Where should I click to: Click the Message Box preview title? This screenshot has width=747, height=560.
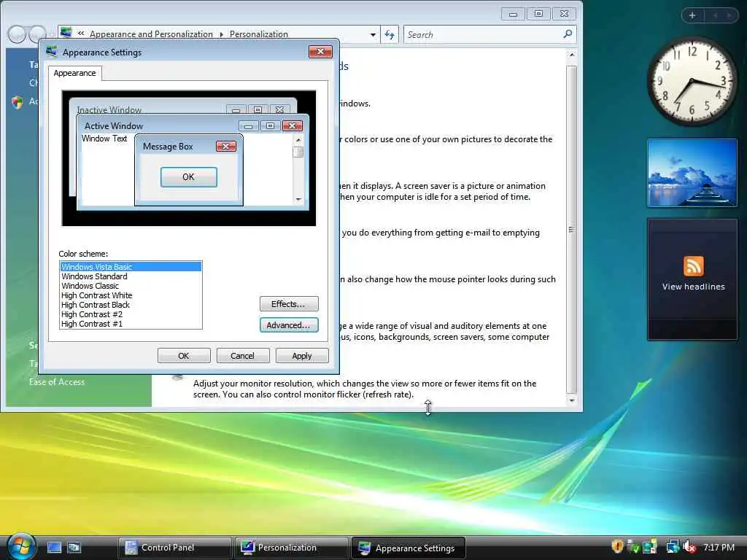tap(169, 146)
